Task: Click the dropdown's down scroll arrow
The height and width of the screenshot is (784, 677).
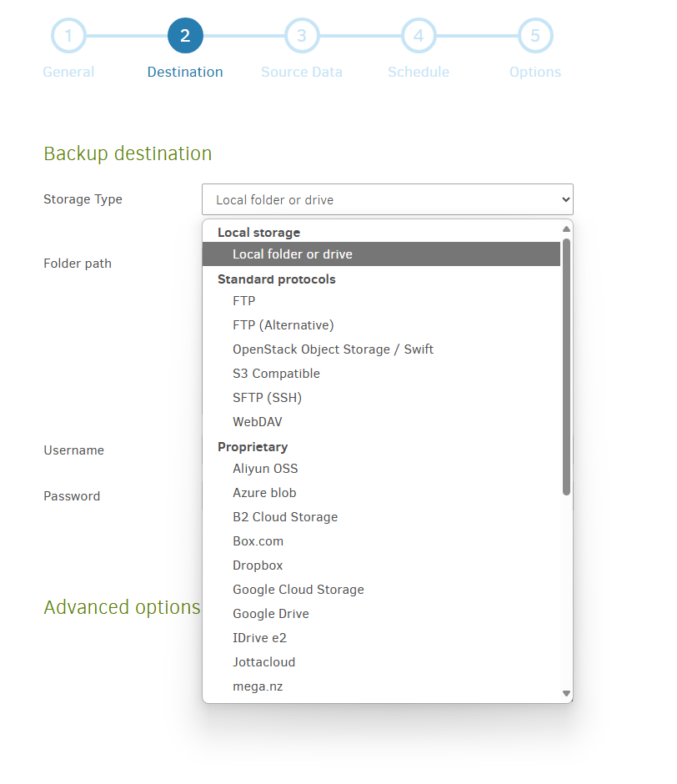Action: pyautogui.click(x=566, y=693)
